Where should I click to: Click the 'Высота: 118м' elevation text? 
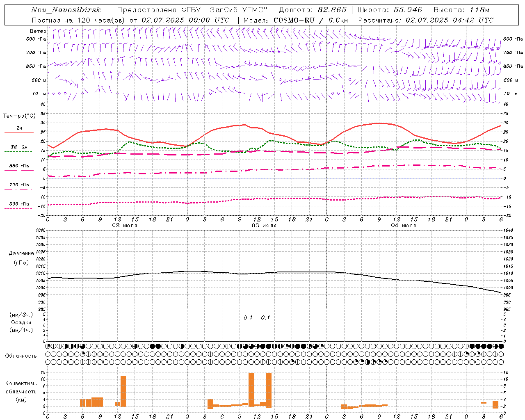[461, 10]
